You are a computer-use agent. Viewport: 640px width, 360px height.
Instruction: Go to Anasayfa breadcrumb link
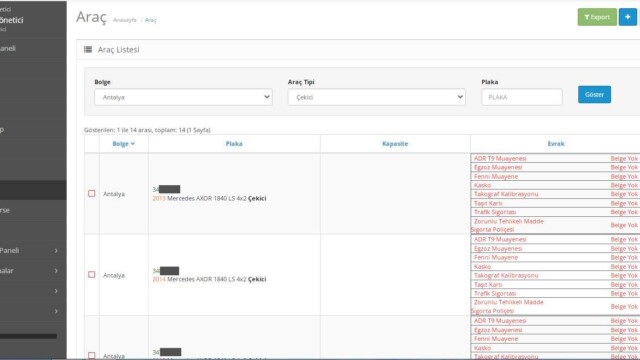tap(125, 20)
